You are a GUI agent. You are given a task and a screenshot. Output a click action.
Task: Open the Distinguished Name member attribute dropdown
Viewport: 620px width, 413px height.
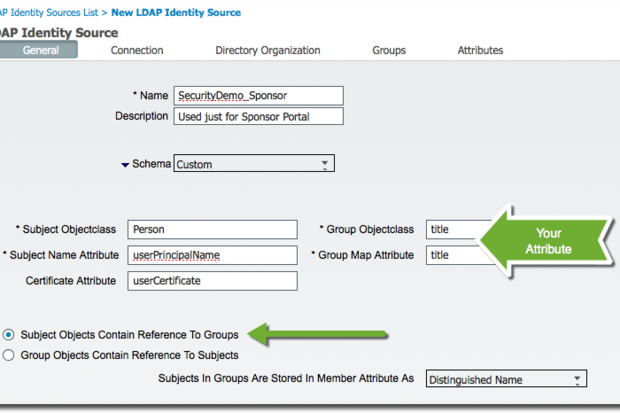point(506,380)
